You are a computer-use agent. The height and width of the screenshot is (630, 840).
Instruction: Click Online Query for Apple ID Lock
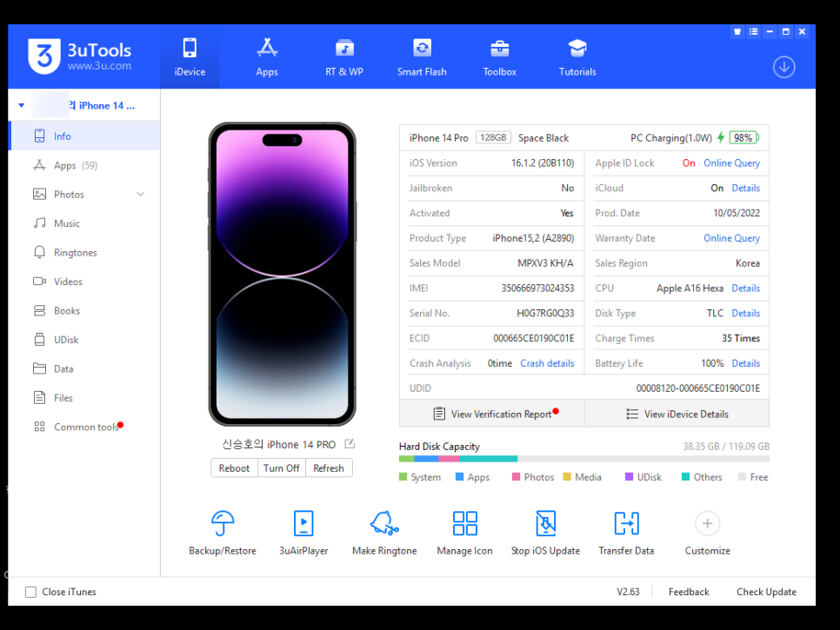point(731,163)
